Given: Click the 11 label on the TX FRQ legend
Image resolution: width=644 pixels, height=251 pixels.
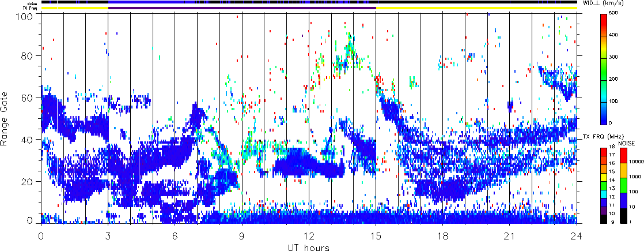Looking at the screenshot, I should click(x=612, y=205).
